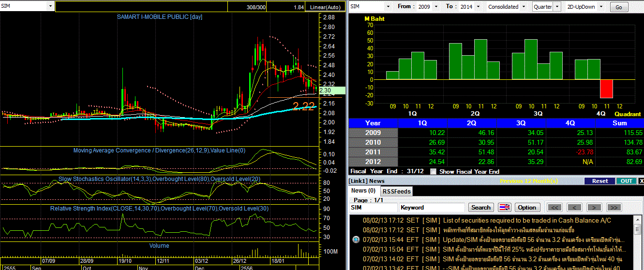The height and width of the screenshot is (270, 644).
Task: Click the MACD indicator title label
Action: coord(159,150)
